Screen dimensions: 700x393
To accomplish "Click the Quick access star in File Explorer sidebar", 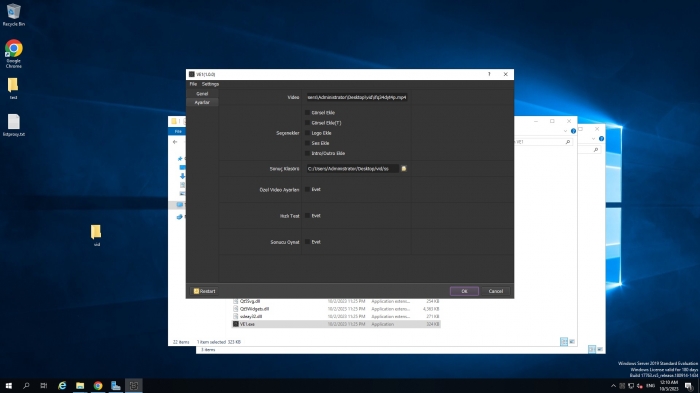I will pyautogui.click(x=180, y=159).
